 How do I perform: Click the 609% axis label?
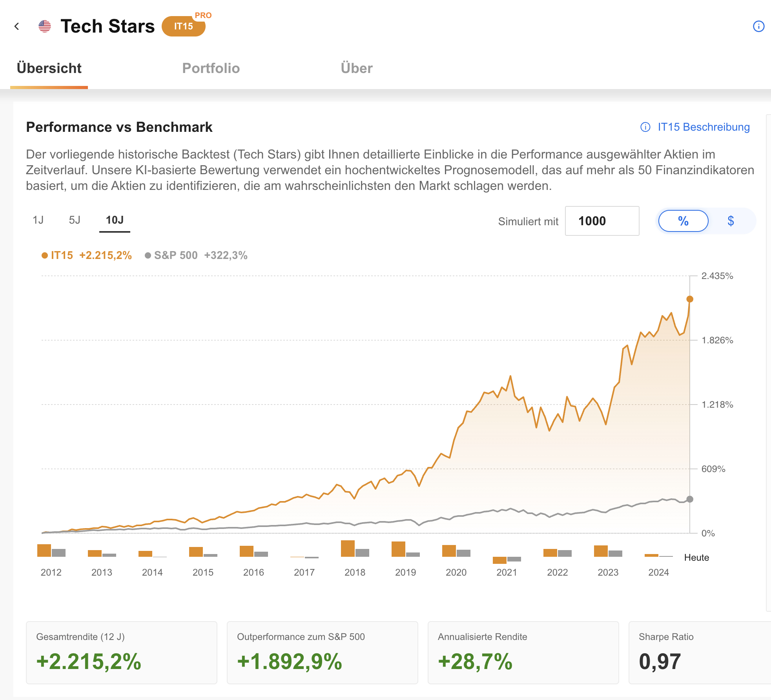click(713, 469)
